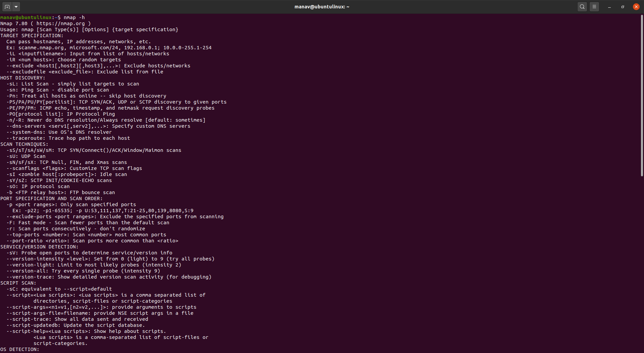Click the "-iR <num hosts>" option line
This screenshot has height=353, width=644.
[64, 60]
